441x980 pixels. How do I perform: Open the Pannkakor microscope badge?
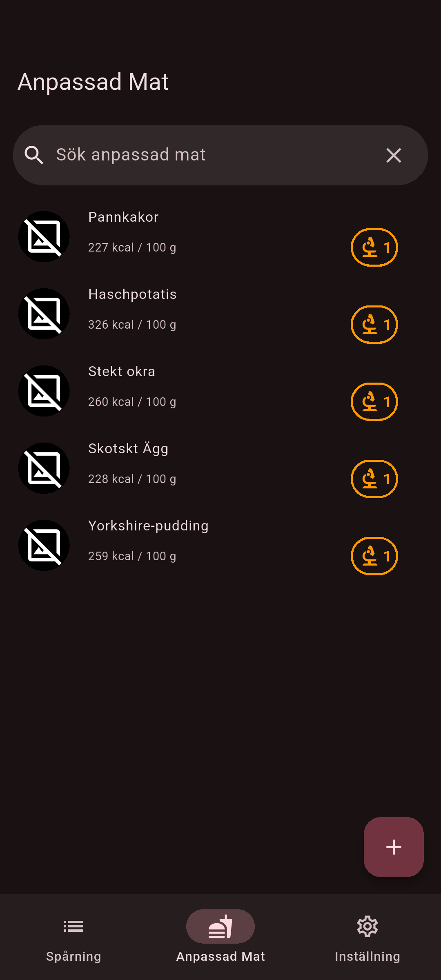coord(374,247)
